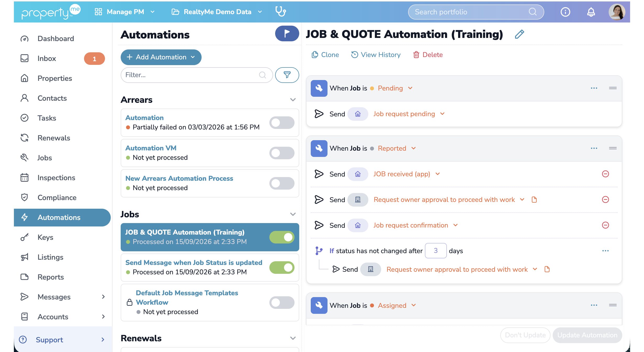Open Inspections from the sidebar

coord(56,178)
